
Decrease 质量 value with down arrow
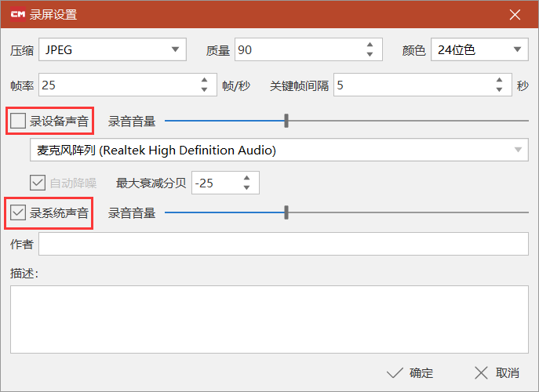pos(370,55)
